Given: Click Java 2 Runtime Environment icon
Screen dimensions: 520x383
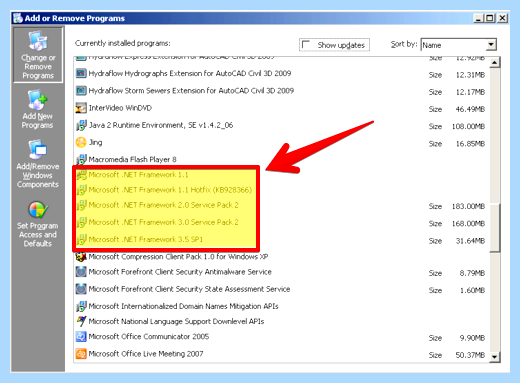Looking at the screenshot, I should [81, 125].
